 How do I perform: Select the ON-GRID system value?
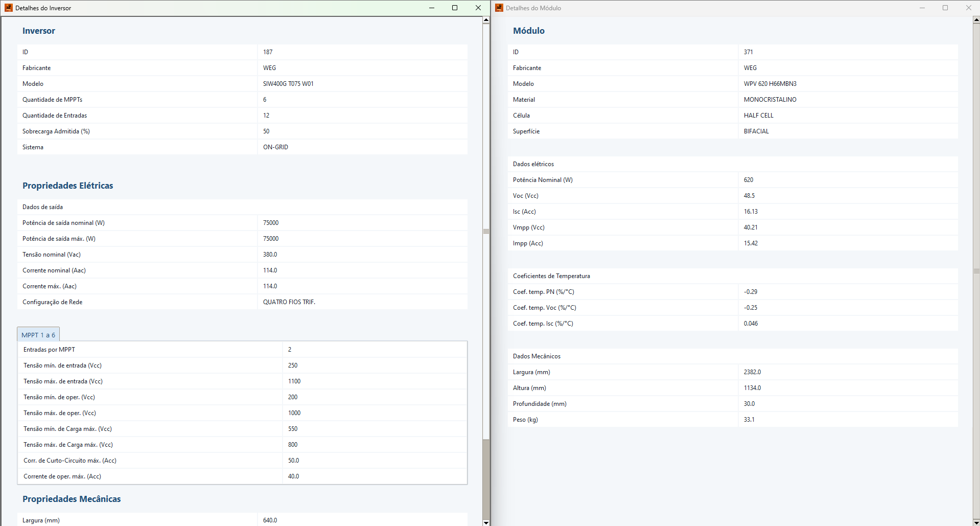[275, 147]
